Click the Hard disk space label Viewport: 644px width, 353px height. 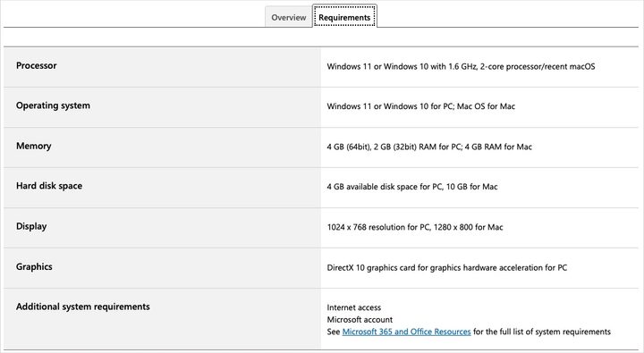click(49, 186)
